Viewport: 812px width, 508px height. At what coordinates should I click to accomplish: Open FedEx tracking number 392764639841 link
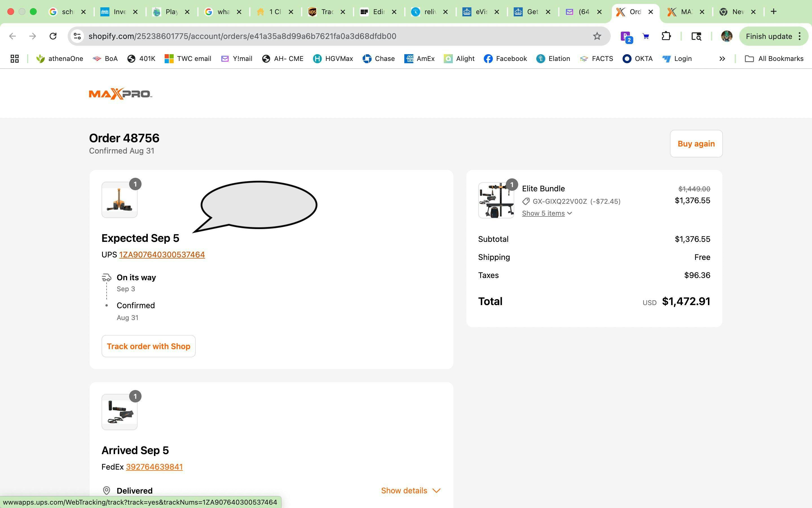click(x=154, y=467)
